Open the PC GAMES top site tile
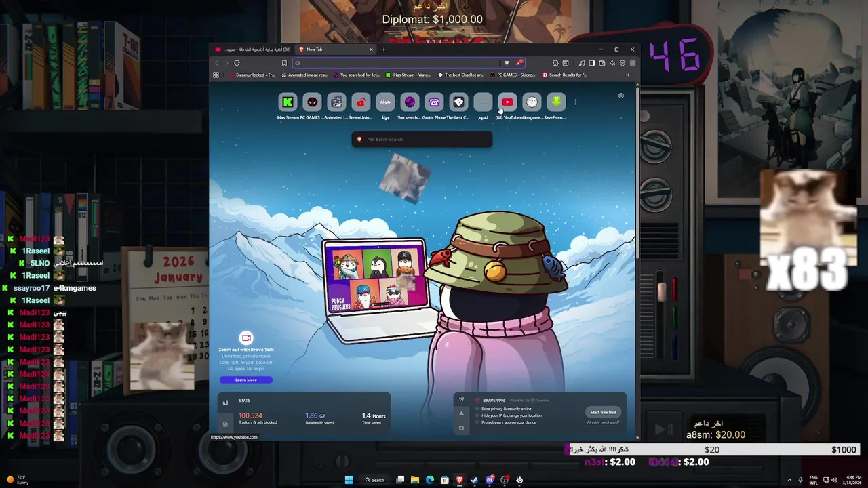Viewport: 868px width, 488px height. 312,102
